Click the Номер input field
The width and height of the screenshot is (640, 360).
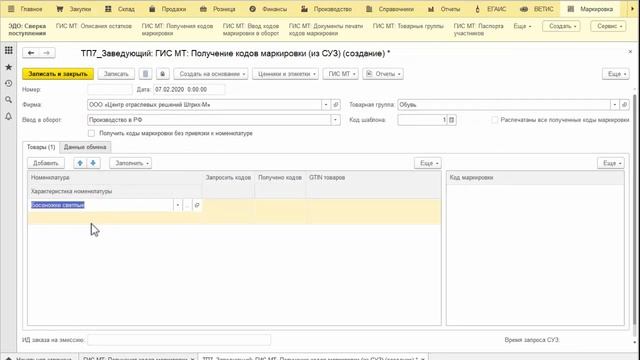(110, 89)
